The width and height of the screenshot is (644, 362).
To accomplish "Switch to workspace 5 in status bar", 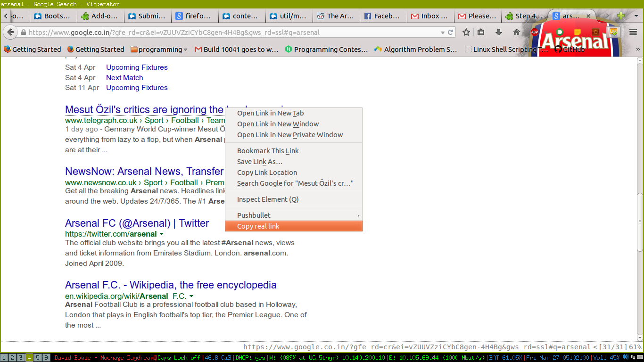I will (x=38, y=358).
